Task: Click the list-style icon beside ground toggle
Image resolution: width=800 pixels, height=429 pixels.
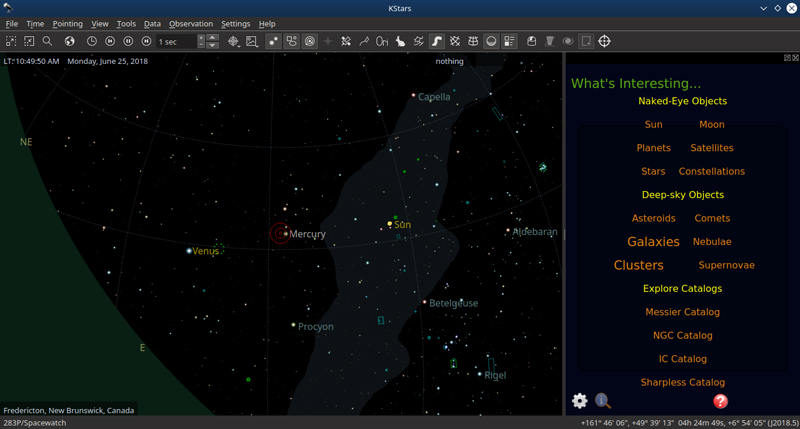Action: [509, 41]
